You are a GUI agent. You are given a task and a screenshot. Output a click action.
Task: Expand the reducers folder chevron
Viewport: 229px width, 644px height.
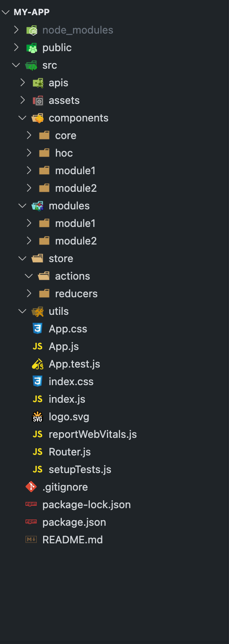(29, 294)
